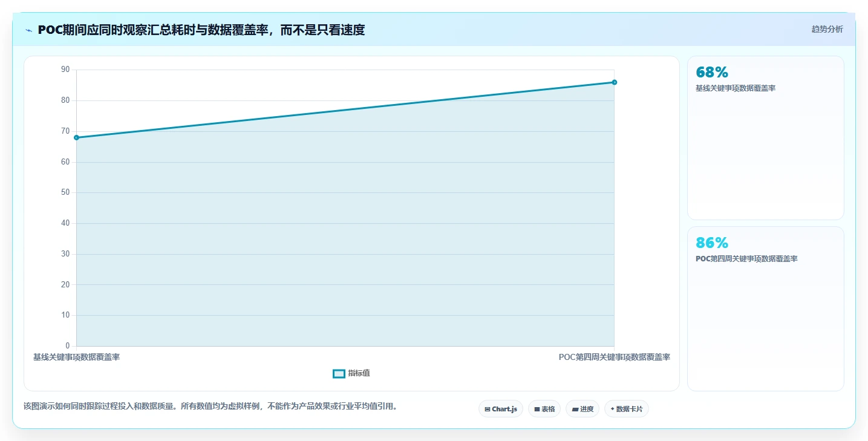Click the x-axis label 基线关键事项数据覆盖率
Screen dimensions: 868x441
76,358
